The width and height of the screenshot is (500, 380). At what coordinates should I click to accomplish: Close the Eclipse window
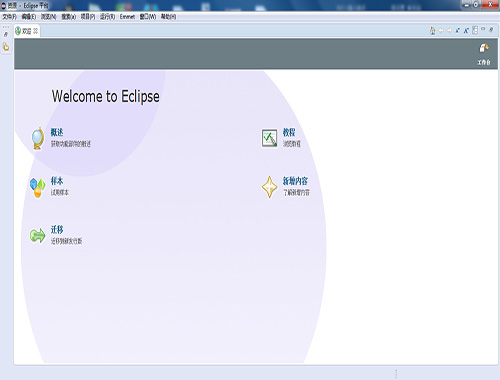coord(490,5)
